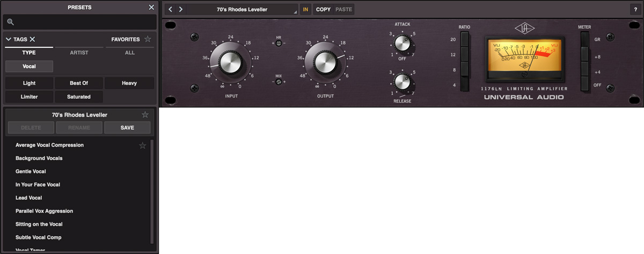Click the SAVE preset button
This screenshot has width=644, height=254.
click(x=128, y=128)
